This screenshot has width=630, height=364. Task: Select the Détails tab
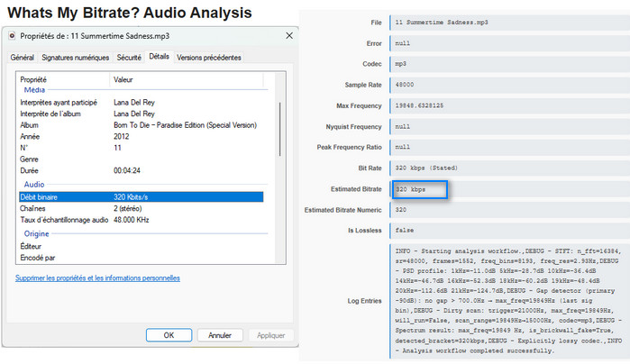(160, 57)
